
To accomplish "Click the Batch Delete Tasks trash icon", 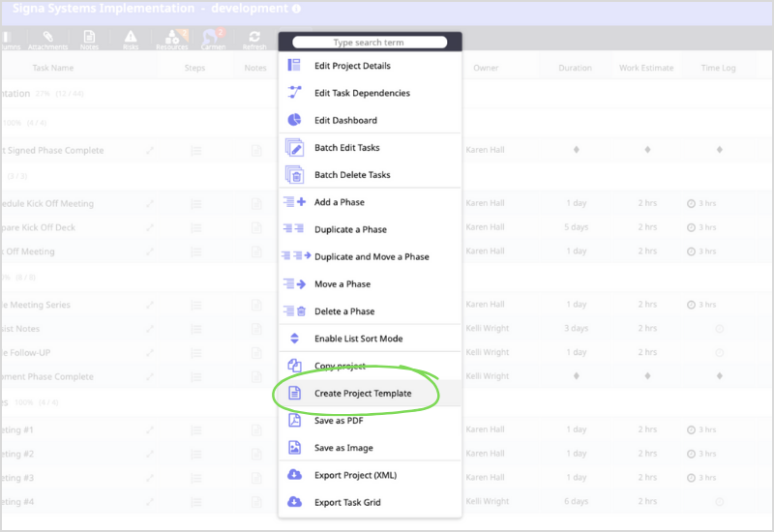I will click(x=295, y=174).
